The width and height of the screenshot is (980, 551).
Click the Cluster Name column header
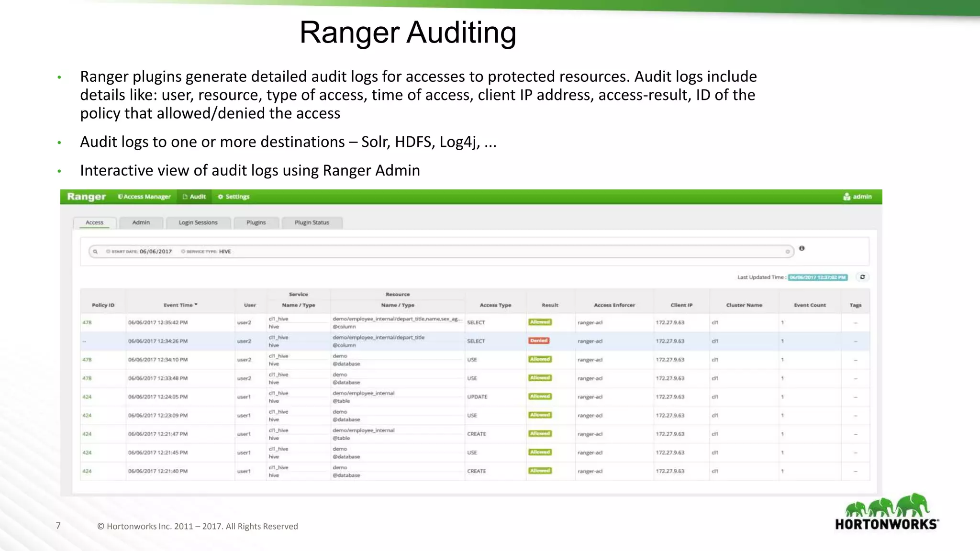pyautogui.click(x=744, y=305)
